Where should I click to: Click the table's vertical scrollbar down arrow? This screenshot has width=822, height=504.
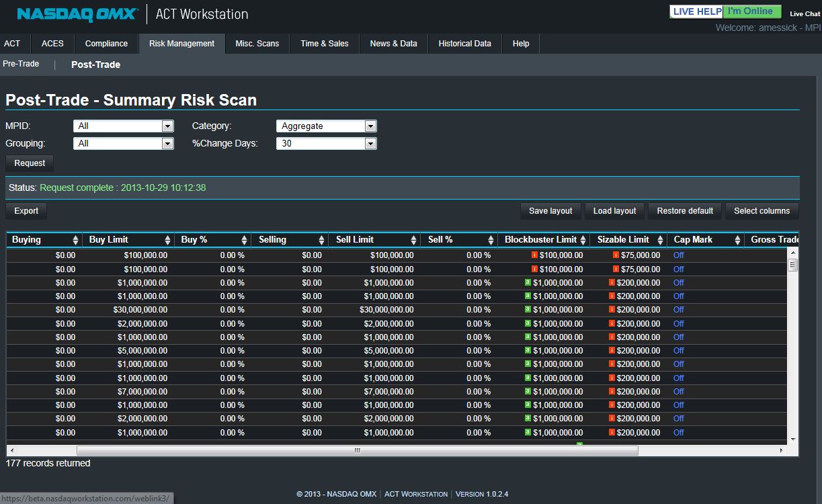pos(793,439)
